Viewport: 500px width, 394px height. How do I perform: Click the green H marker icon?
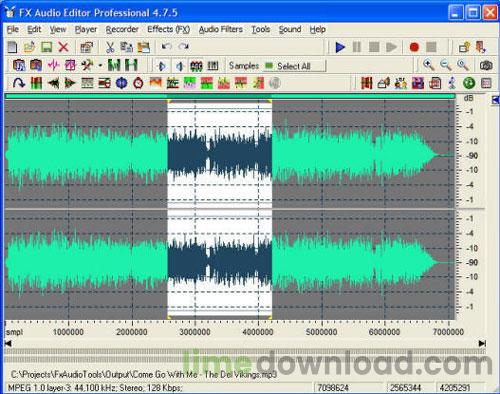click(x=131, y=65)
